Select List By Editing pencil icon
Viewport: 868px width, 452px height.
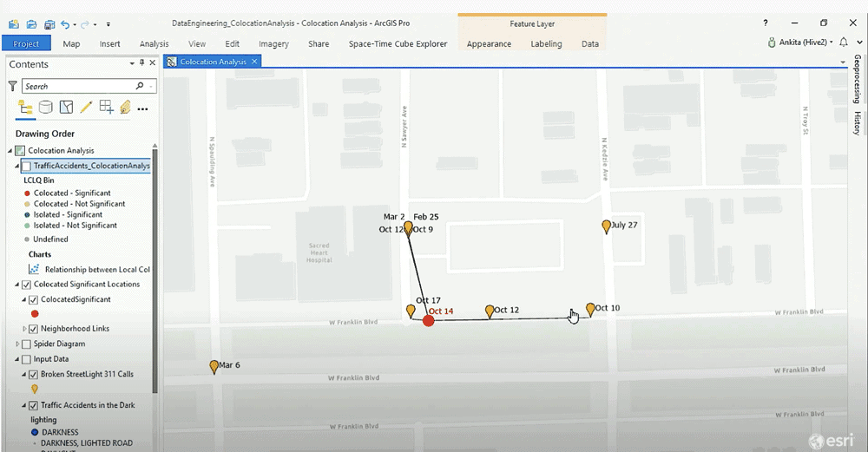tap(86, 107)
